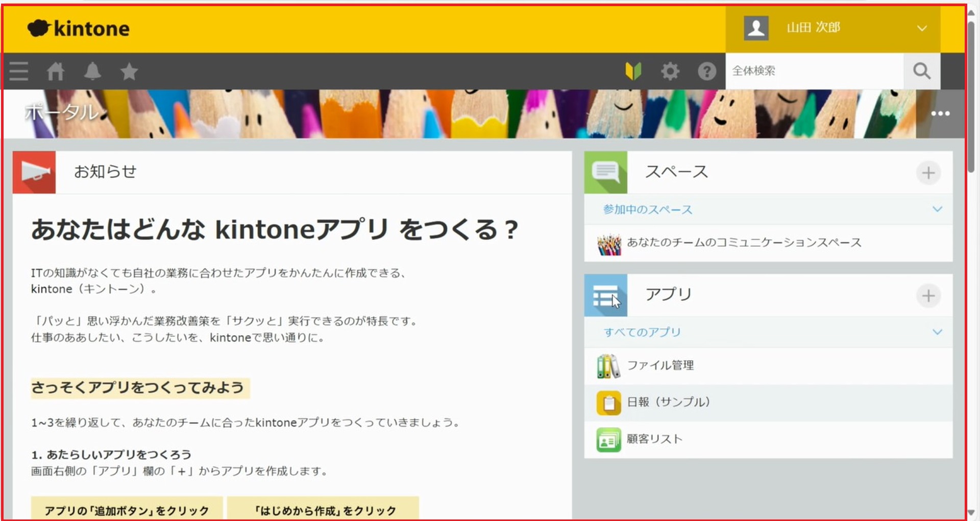Click the アプリの「追加ボタン」をクリック box
Screen dimensions: 980x521
pos(127,509)
